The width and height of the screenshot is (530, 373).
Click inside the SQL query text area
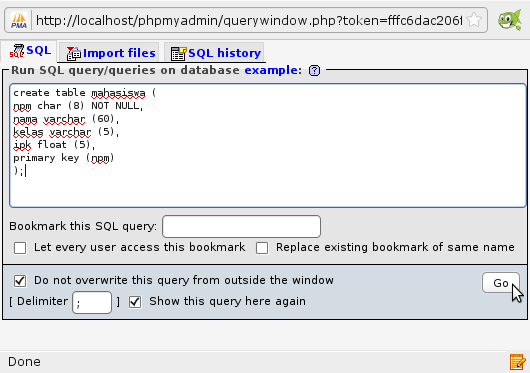click(x=268, y=145)
